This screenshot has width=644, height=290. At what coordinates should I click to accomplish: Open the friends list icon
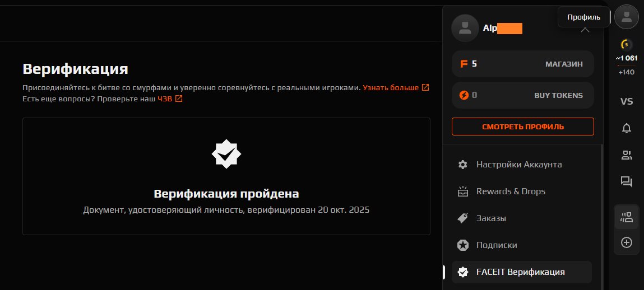tap(626, 155)
